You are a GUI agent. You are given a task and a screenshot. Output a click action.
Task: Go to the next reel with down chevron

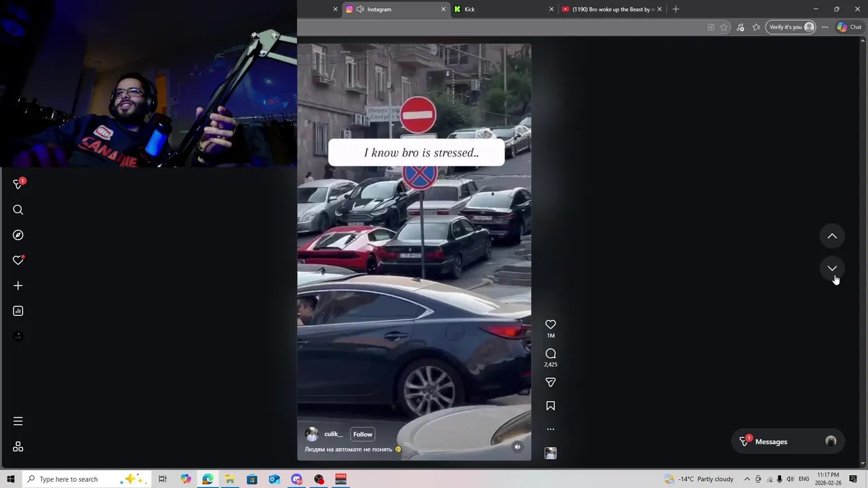(832, 268)
